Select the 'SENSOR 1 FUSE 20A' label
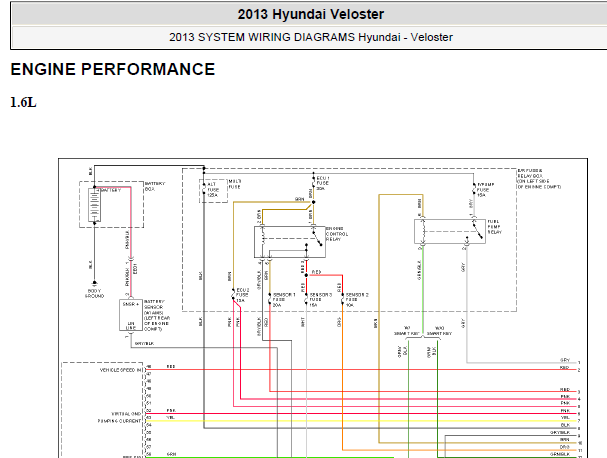607x458 pixels. (284, 300)
